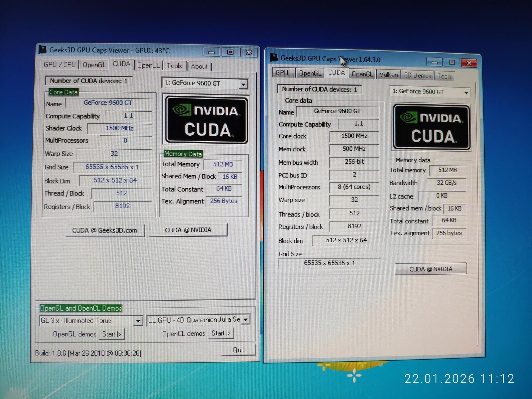The image size is (532, 399).
Task: Click Warp Size value 32 in GPU1: 43°C window
Action: (x=114, y=154)
